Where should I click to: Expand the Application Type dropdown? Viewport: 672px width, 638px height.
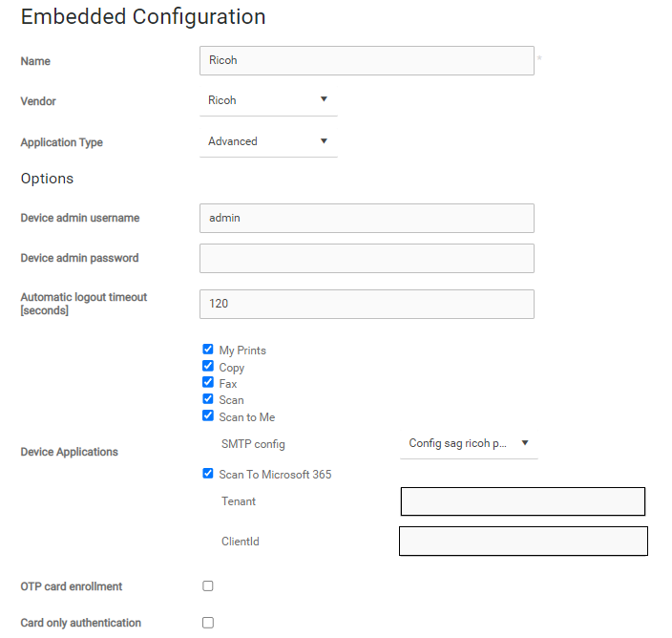point(267,141)
